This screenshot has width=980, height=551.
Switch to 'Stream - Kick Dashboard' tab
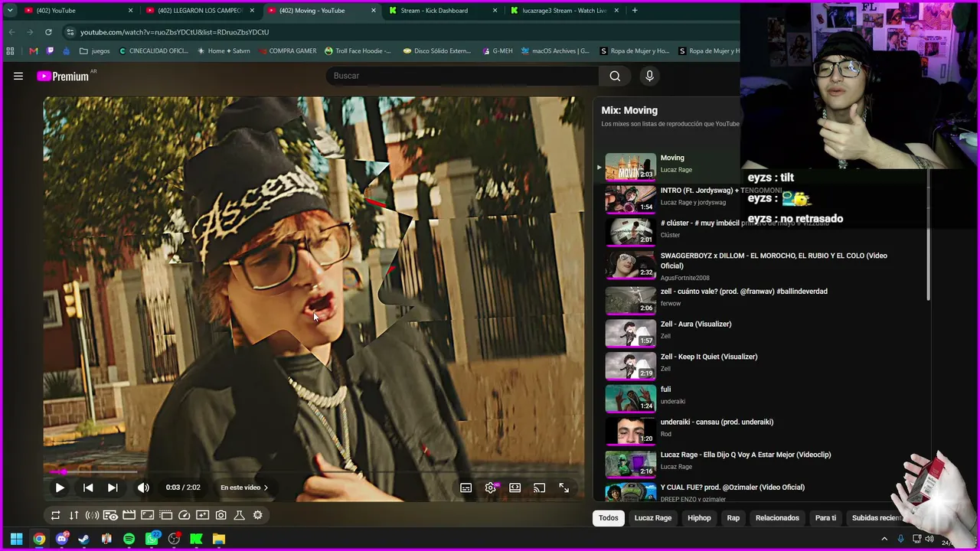tap(443, 11)
